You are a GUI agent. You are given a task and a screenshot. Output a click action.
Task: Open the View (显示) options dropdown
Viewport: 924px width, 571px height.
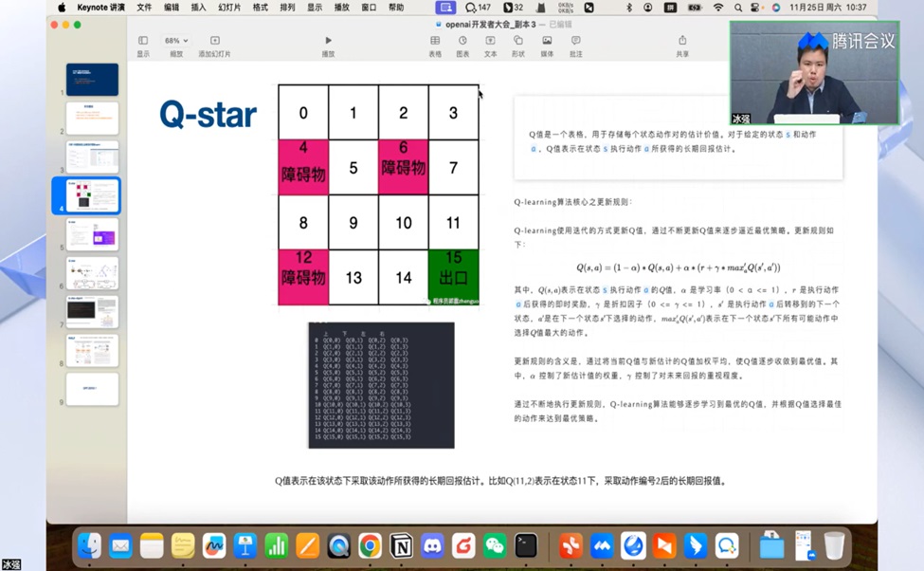tap(143, 41)
